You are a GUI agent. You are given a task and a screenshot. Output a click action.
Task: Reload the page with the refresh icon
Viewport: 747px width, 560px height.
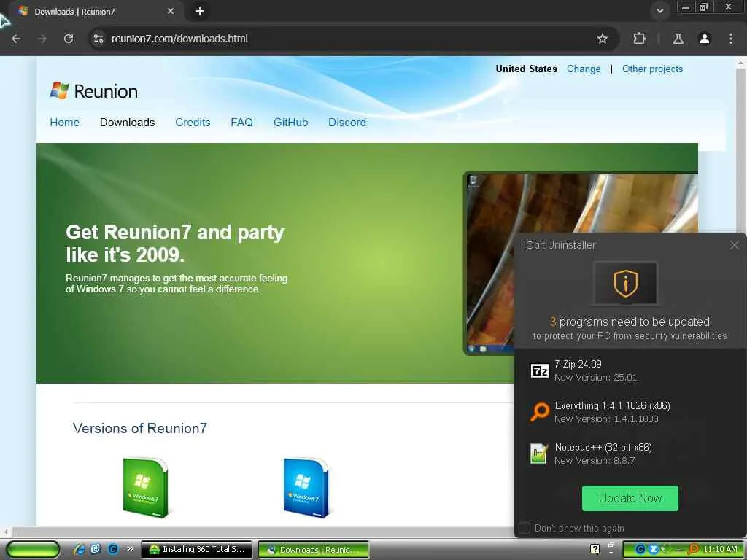point(69,39)
